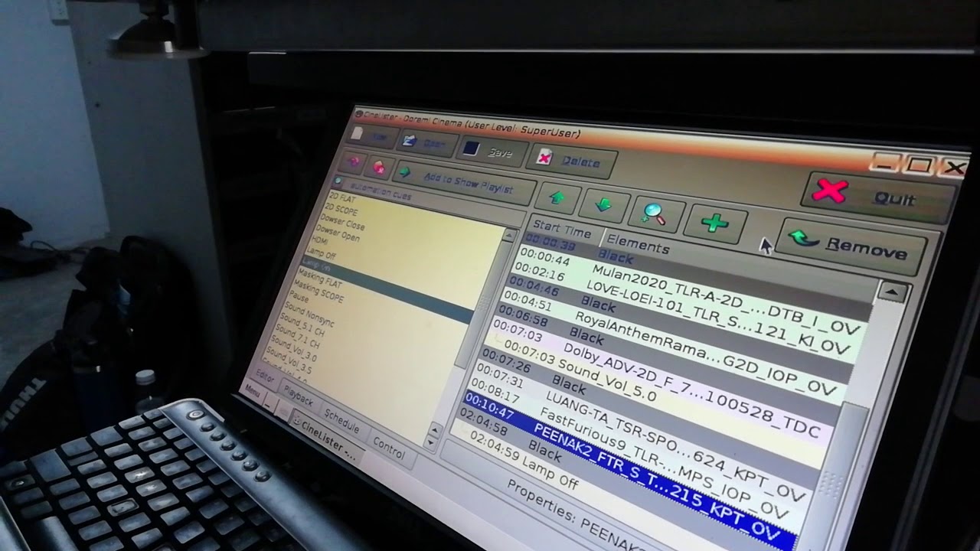Move element down with green down arrow
This screenshot has height=551, width=980.
(603, 205)
